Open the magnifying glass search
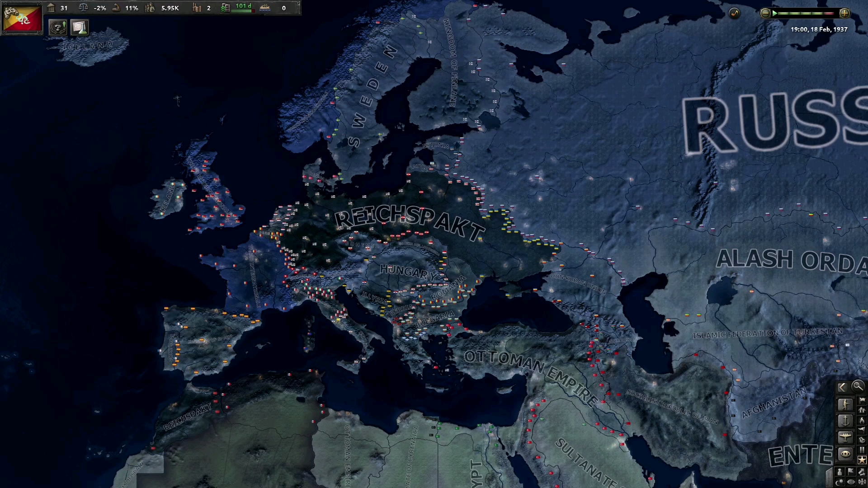The image size is (868, 488). point(858,386)
